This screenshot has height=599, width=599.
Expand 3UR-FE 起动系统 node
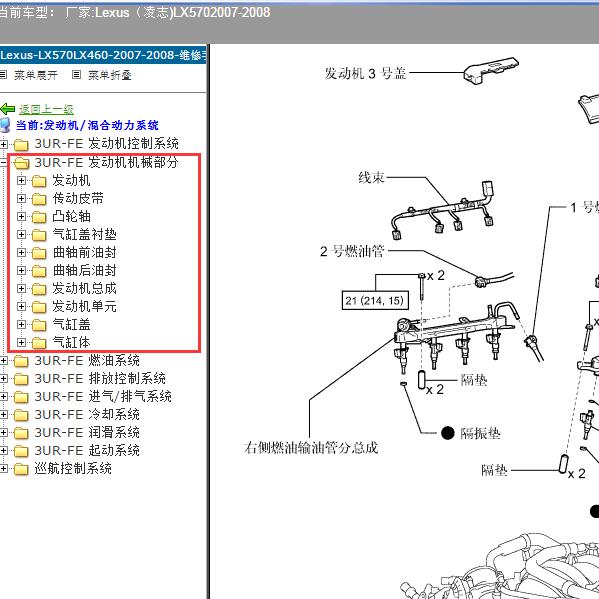point(3,450)
